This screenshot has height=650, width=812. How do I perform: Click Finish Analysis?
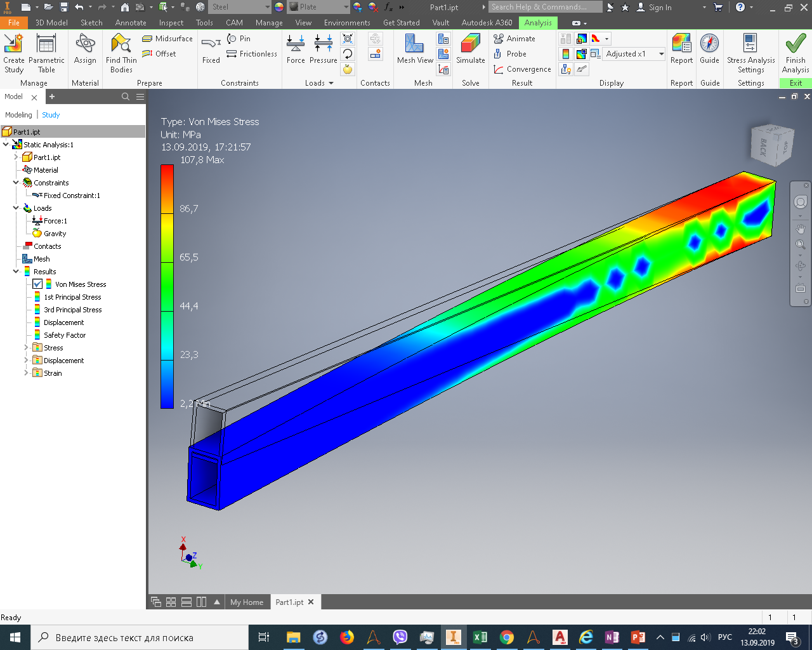click(x=796, y=53)
